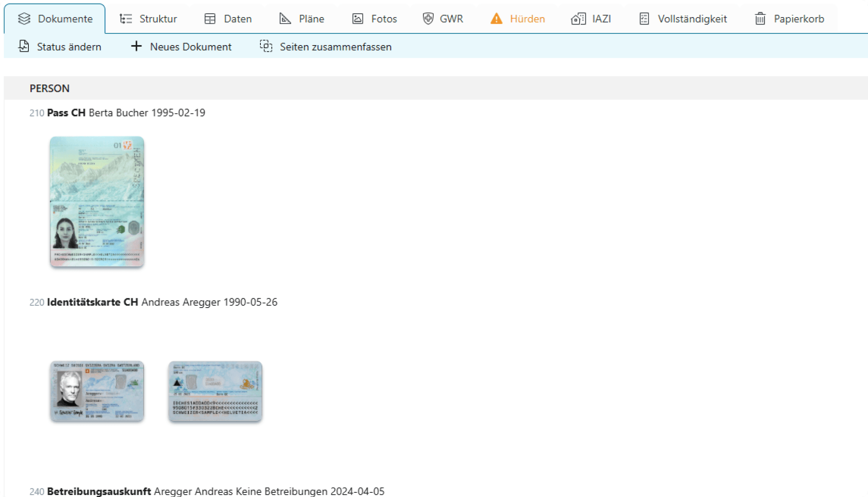Click Status ändern button

tap(60, 47)
